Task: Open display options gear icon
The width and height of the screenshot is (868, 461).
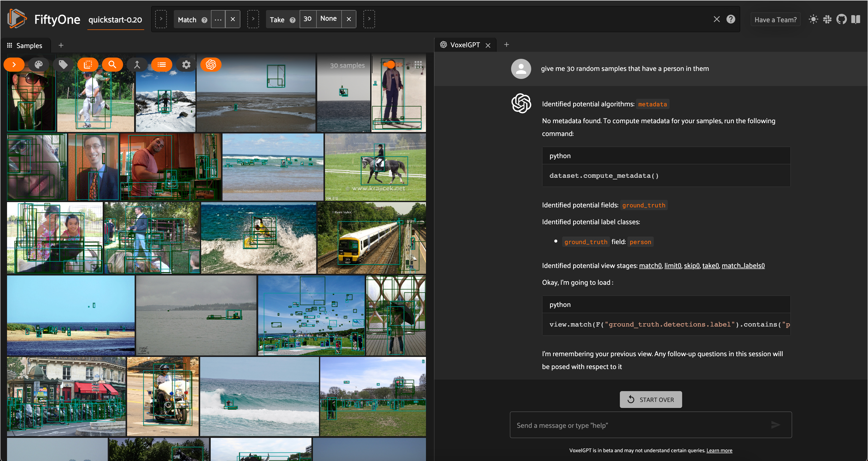Action: coord(186,64)
